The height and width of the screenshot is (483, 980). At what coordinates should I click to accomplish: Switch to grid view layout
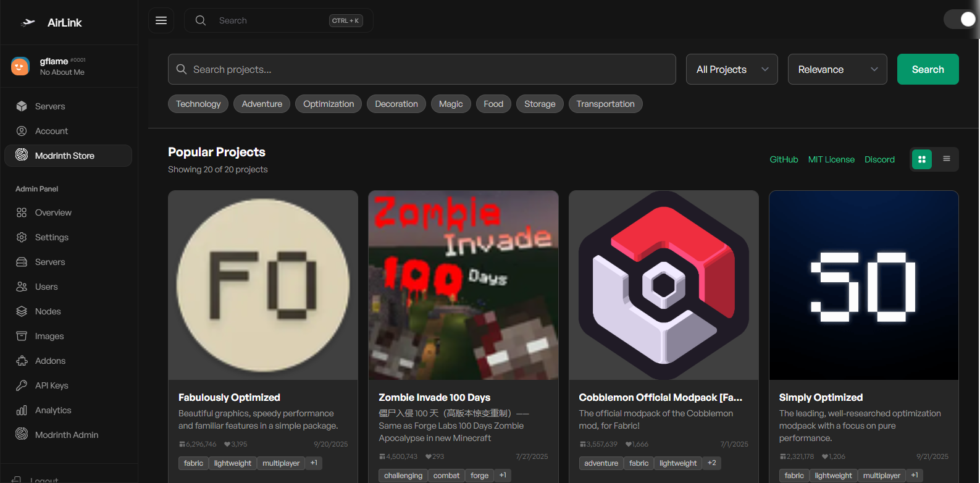pos(922,159)
